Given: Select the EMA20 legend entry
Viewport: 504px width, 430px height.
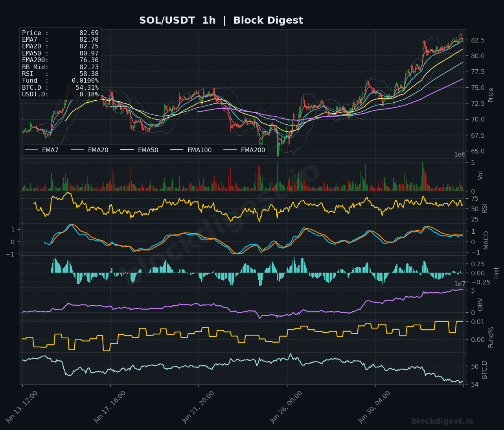Looking at the screenshot, I should pyautogui.click(x=90, y=150).
